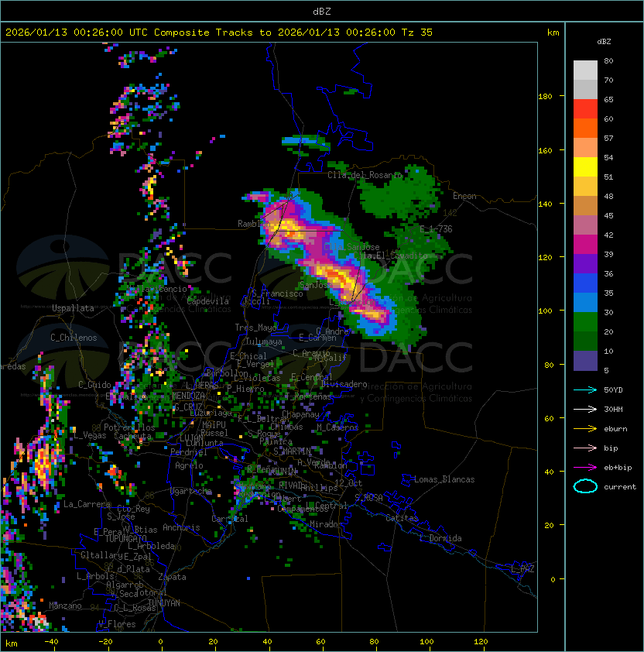Click the orange 60 dBZ color swatch

tap(585, 128)
